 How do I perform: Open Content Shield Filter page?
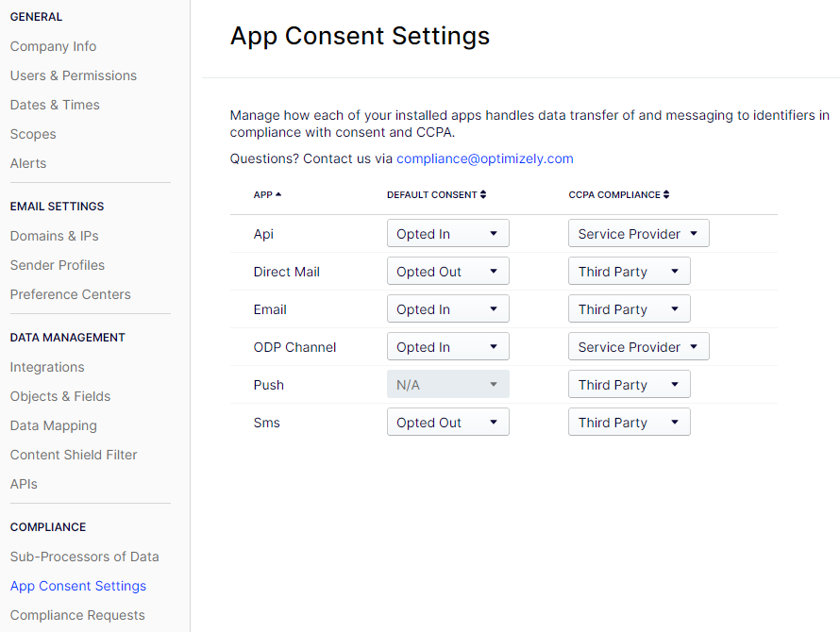pos(74,455)
